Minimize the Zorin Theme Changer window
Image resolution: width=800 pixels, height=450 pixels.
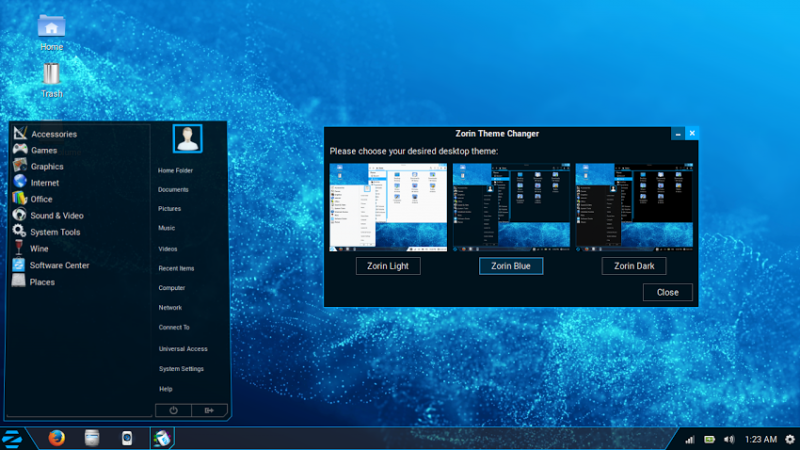coord(678,134)
